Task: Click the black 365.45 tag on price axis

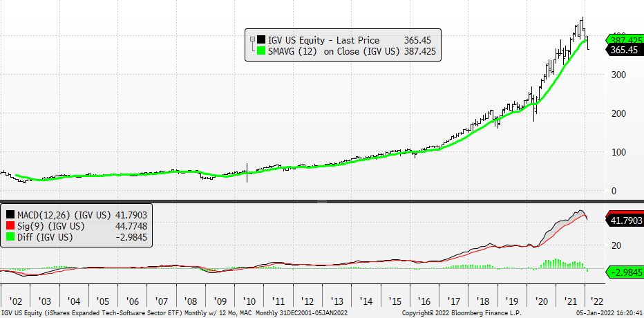Action: coord(624,50)
